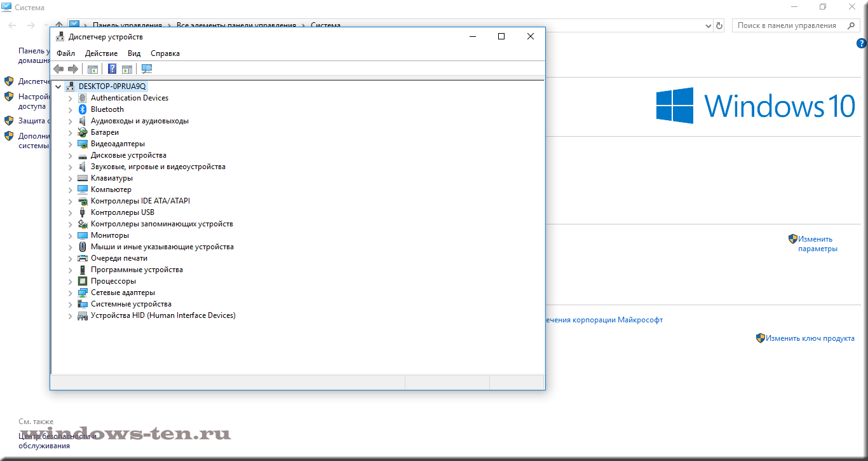Screen dimensions: 868x461
Task: Open the Вид menu
Action: (134, 53)
